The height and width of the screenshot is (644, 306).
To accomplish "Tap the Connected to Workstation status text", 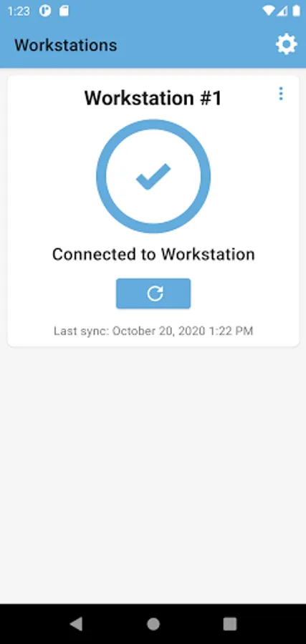I will point(153,254).
